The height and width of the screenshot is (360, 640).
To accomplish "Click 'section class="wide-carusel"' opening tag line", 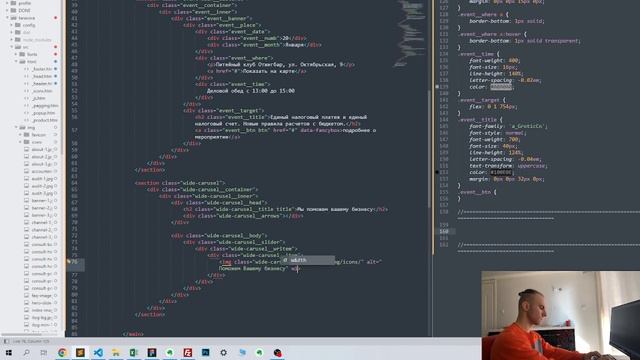I will [x=180, y=183].
